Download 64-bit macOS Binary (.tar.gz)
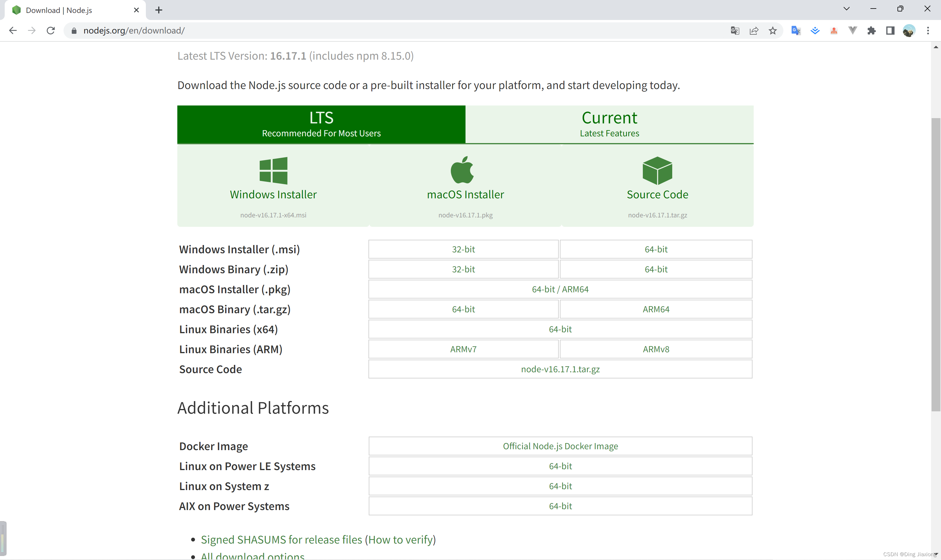Viewport: 941px width, 560px height. (x=463, y=309)
